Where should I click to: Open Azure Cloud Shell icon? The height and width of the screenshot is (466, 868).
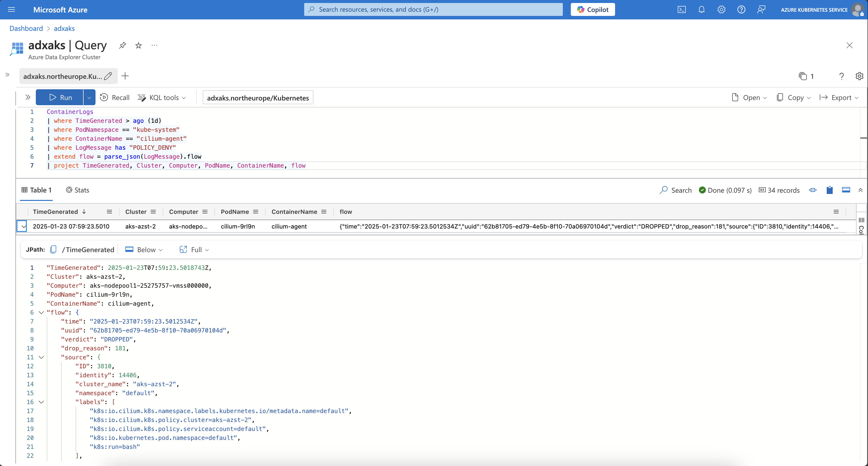pos(681,9)
